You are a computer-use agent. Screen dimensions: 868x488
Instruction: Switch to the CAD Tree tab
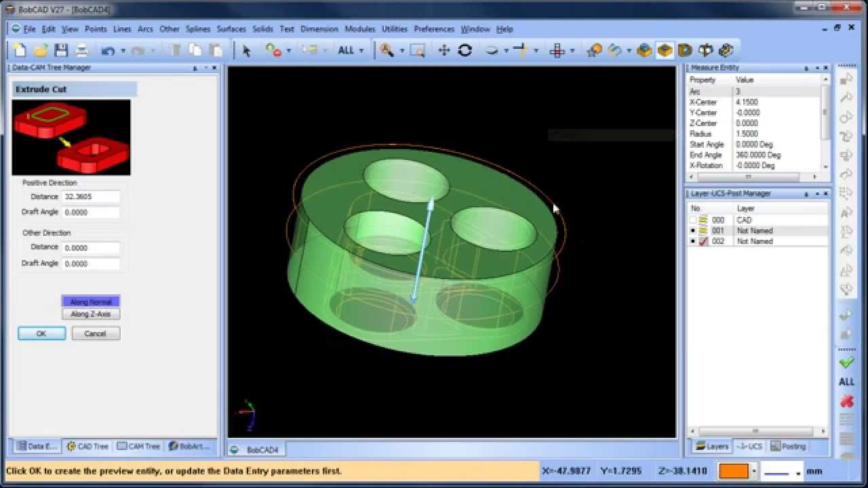87,446
